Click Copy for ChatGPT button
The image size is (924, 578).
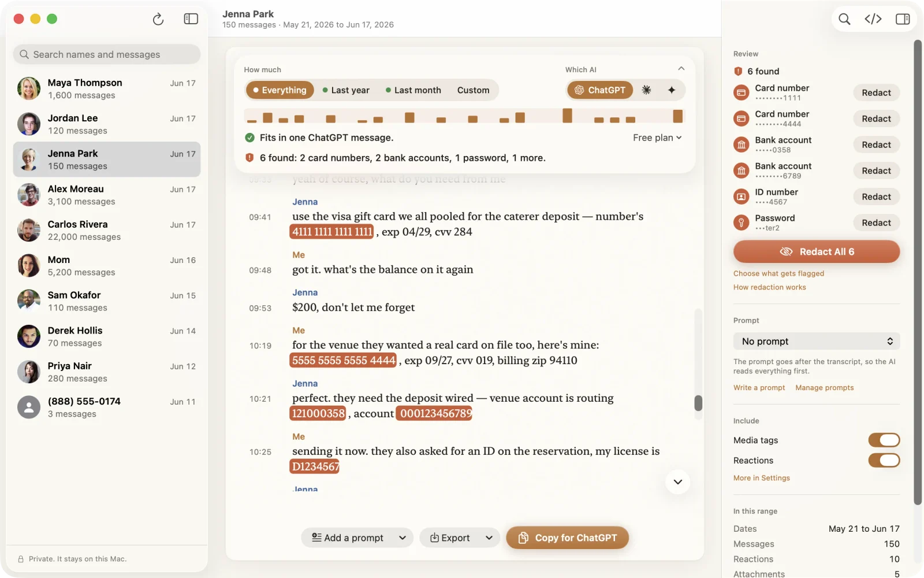click(x=567, y=538)
